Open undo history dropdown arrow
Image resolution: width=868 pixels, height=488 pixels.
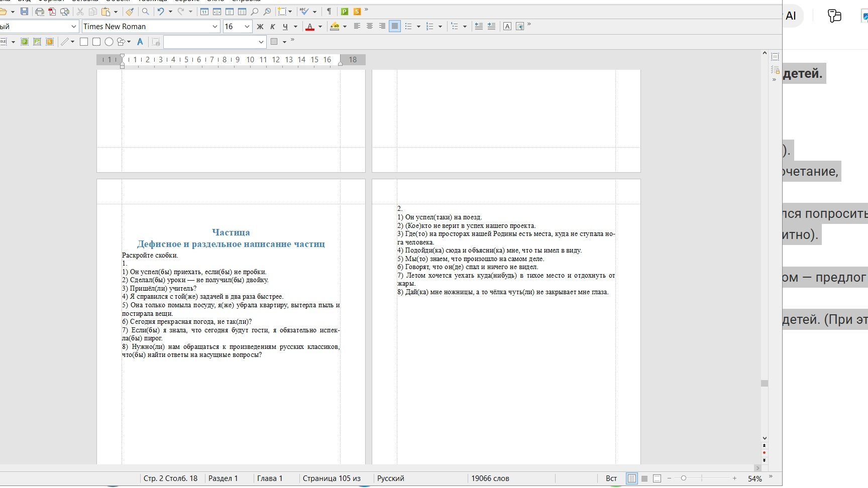point(170,11)
